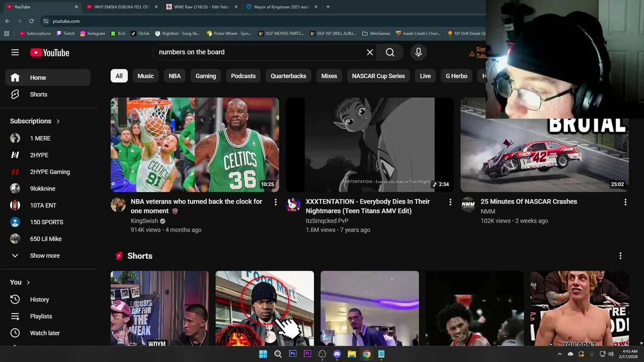Launch Premiere Pro from the taskbar

[307, 354]
